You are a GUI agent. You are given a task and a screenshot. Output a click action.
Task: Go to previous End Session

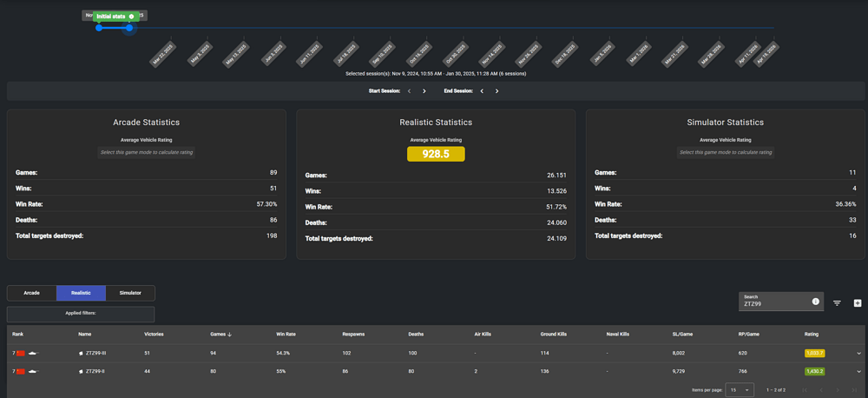tap(482, 91)
